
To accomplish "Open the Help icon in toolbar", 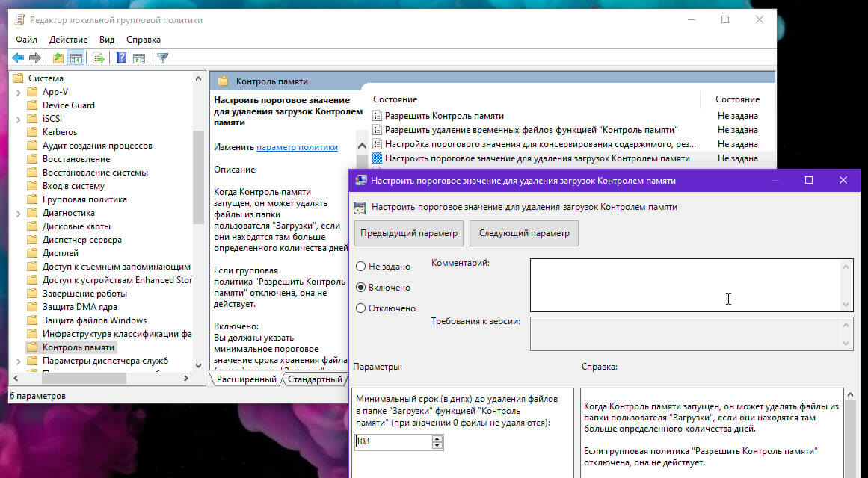I will (x=121, y=58).
